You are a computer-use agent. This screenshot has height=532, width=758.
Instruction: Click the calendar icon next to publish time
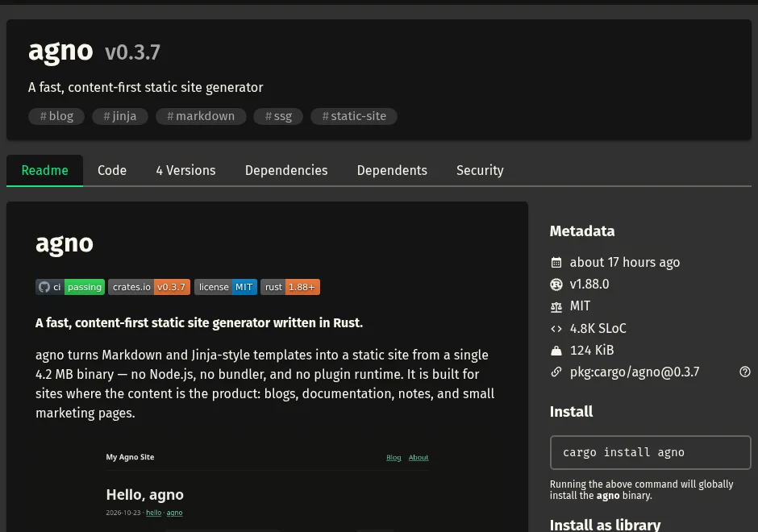556,263
